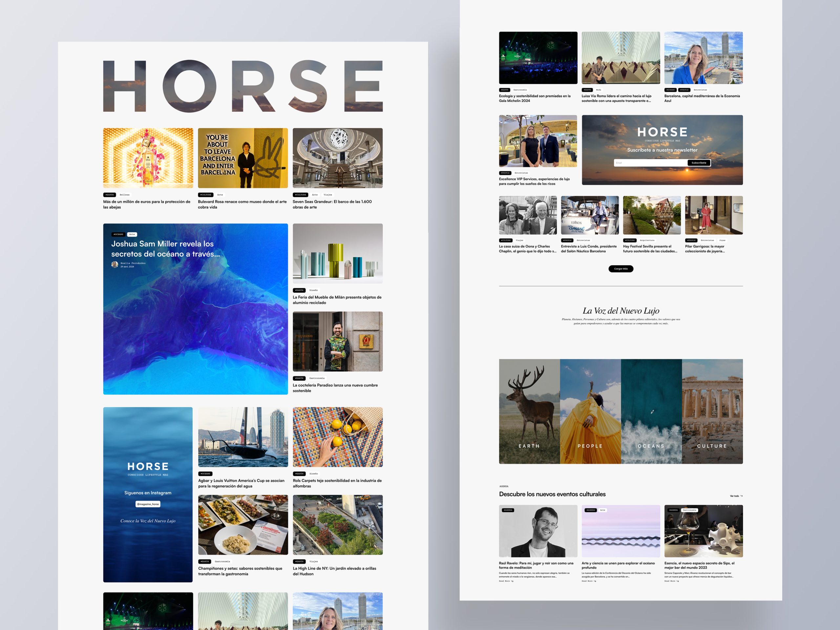840x630 pixels.
Task: Open Gala Michelin 2024 stage photo on right page
Action: pyautogui.click(x=538, y=58)
